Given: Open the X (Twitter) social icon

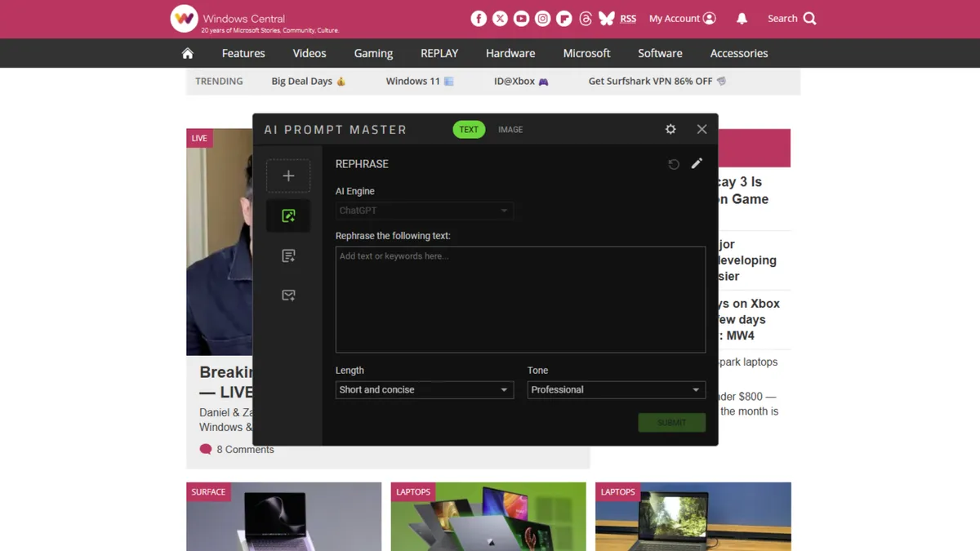Looking at the screenshot, I should click(500, 19).
